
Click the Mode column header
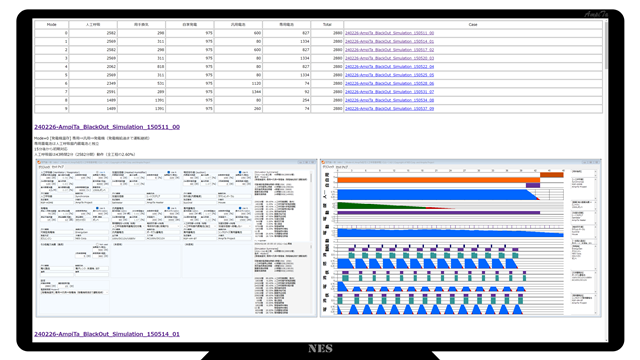[x=51, y=24]
